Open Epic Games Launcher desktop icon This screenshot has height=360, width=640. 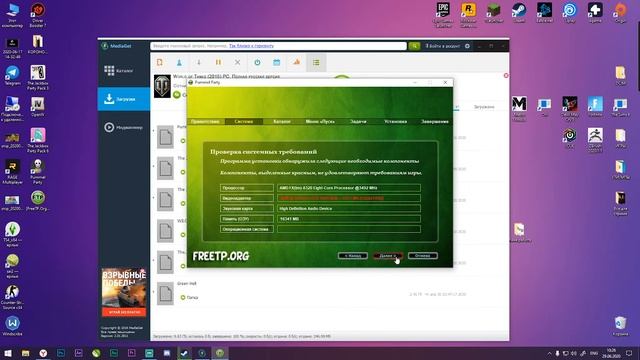pyautogui.click(x=443, y=15)
